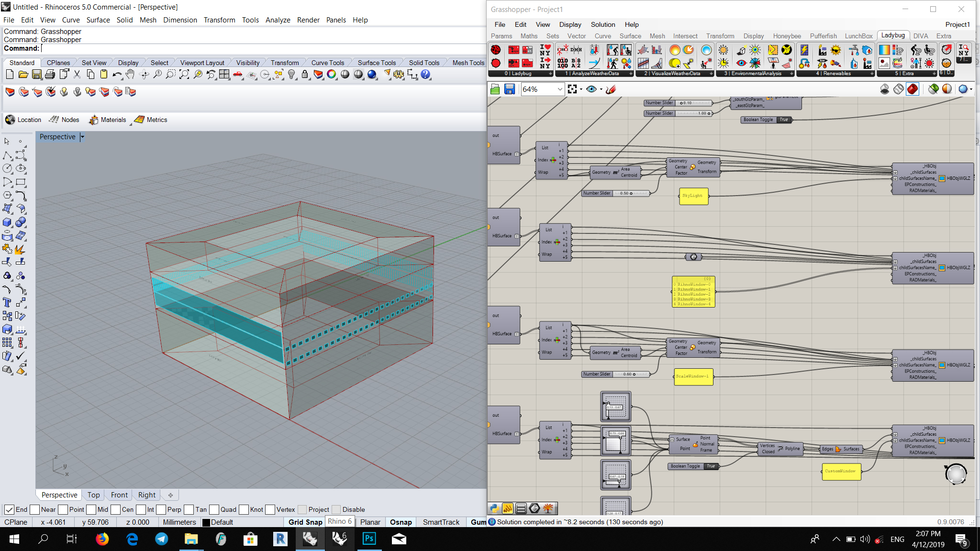
Task: Select the Text tool in Rhino sidebar
Action: click(7, 302)
